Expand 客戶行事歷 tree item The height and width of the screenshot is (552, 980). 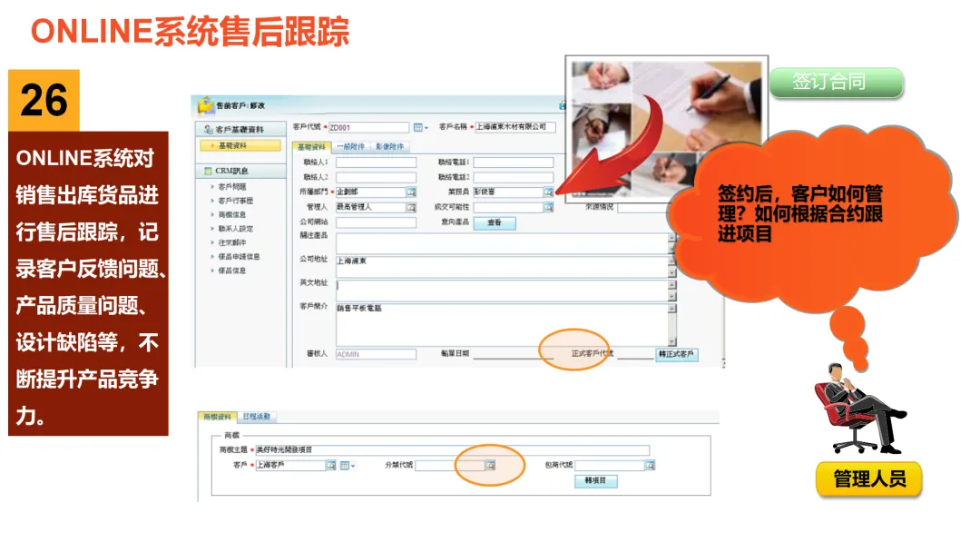212,201
